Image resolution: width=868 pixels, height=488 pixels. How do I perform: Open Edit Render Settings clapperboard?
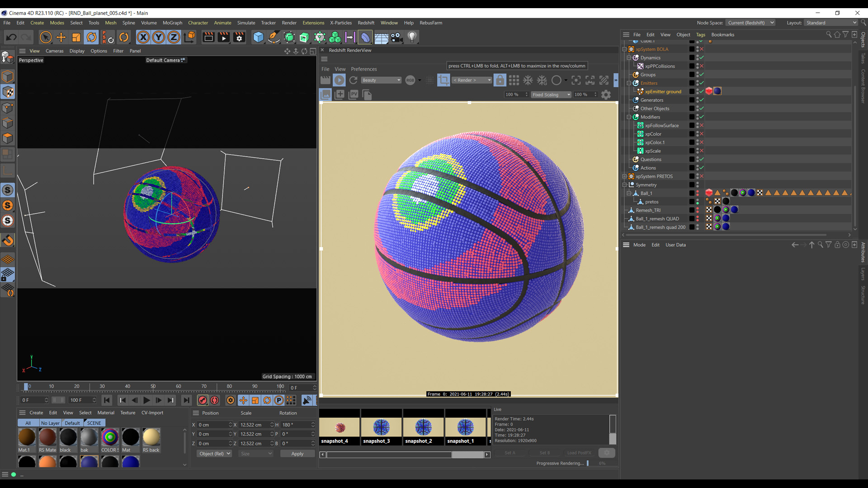click(x=239, y=38)
